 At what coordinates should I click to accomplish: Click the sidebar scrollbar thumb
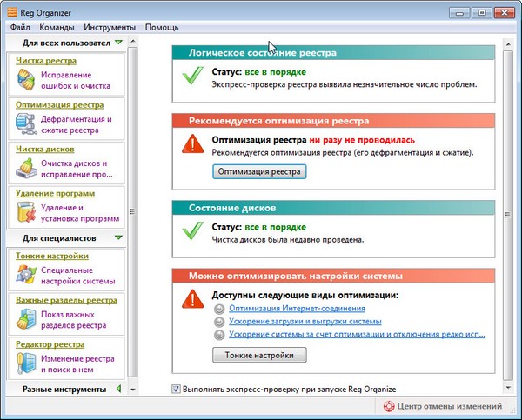[132, 212]
